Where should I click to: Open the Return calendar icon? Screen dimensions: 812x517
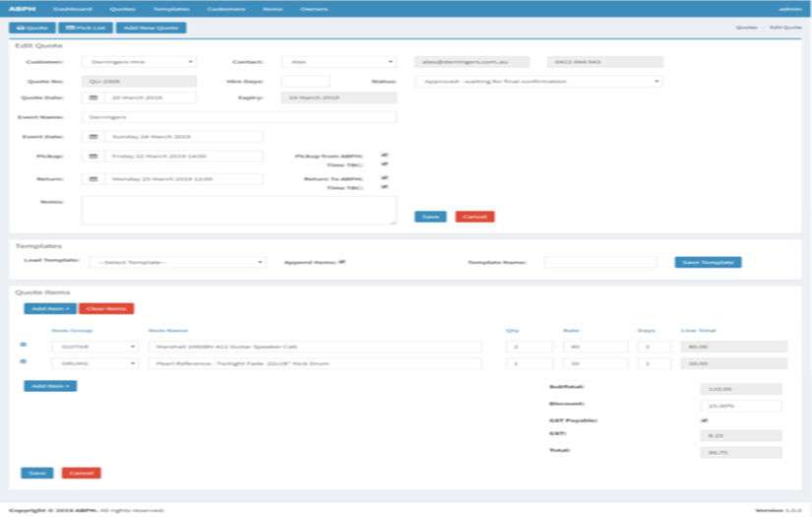(x=94, y=178)
